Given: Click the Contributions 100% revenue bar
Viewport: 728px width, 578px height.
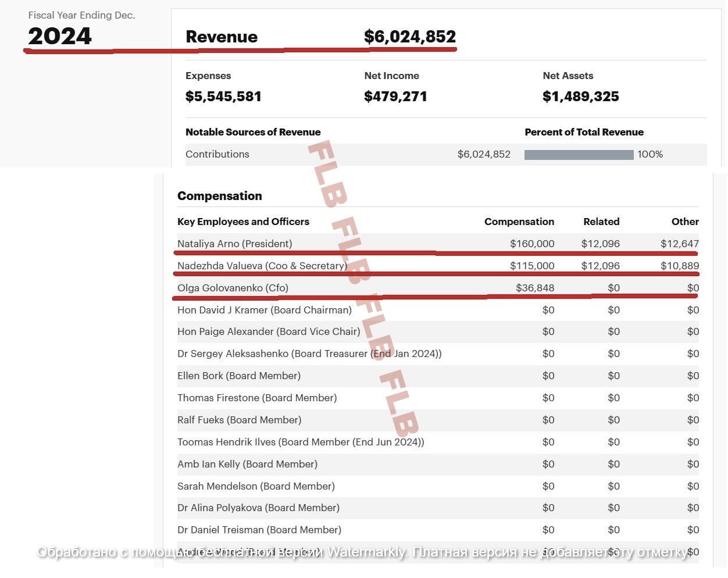Looking at the screenshot, I should [x=579, y=155].
